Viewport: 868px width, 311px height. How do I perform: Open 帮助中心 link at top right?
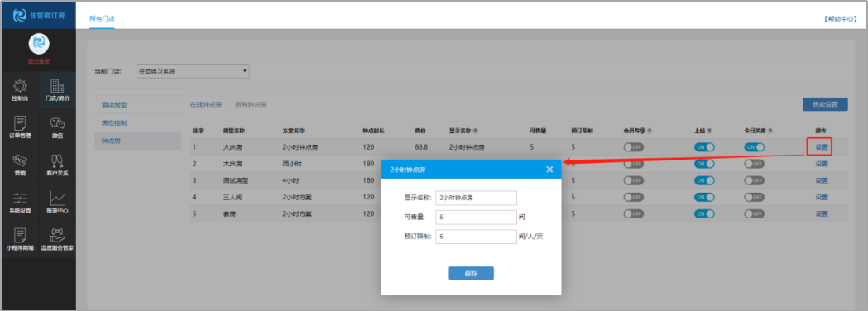(841, 19)
